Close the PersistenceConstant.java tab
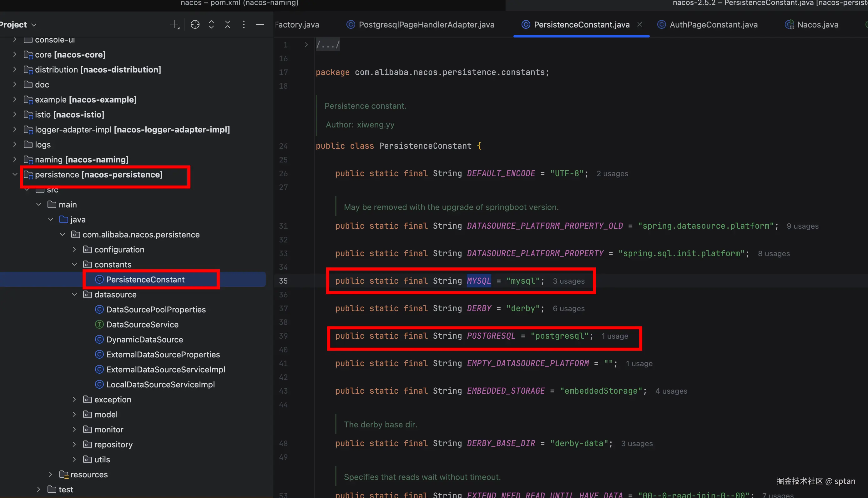 [x=639, y=25]
